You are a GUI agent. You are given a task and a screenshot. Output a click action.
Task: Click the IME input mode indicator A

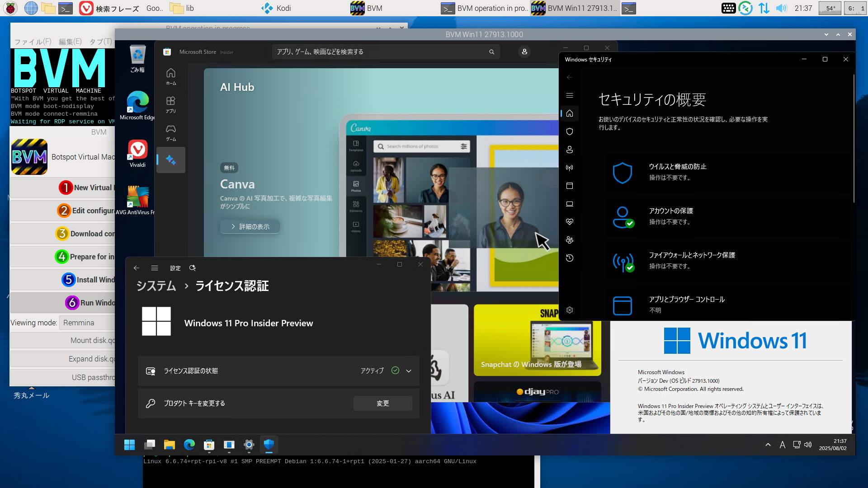782,445
